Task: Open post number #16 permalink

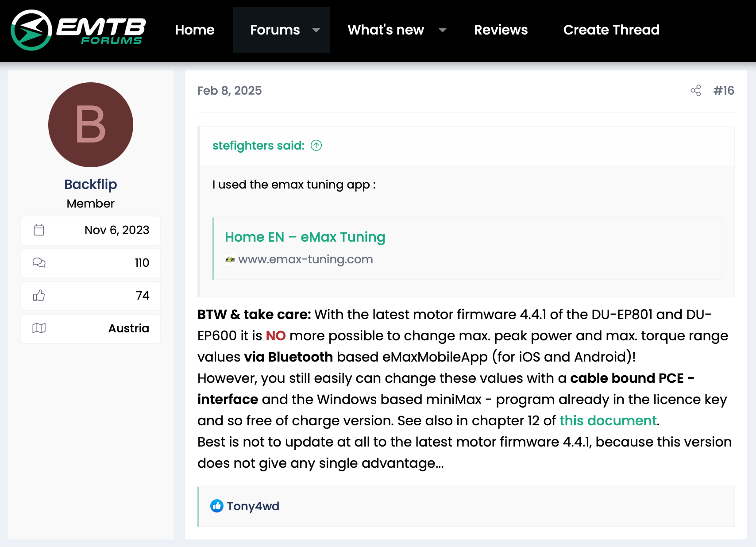Action: pyautogui.click(x=724, y=91)
